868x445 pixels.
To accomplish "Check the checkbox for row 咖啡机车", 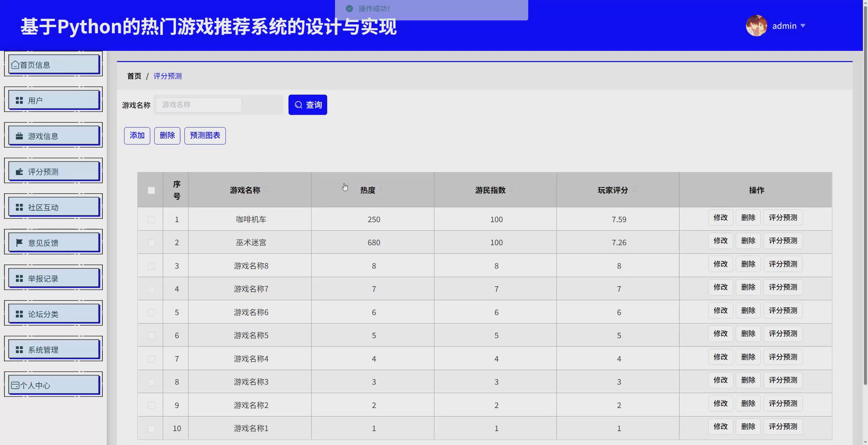I will [151, 219].
